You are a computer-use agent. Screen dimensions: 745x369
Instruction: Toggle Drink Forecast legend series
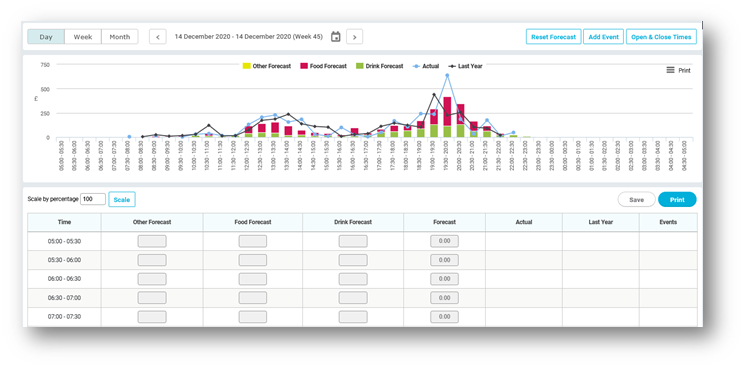click(380, 66)
